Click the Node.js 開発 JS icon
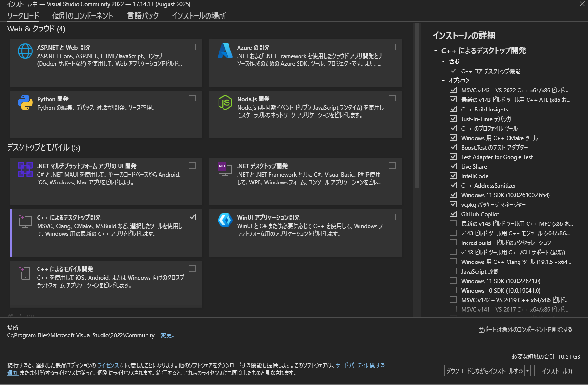 (225, 102)
